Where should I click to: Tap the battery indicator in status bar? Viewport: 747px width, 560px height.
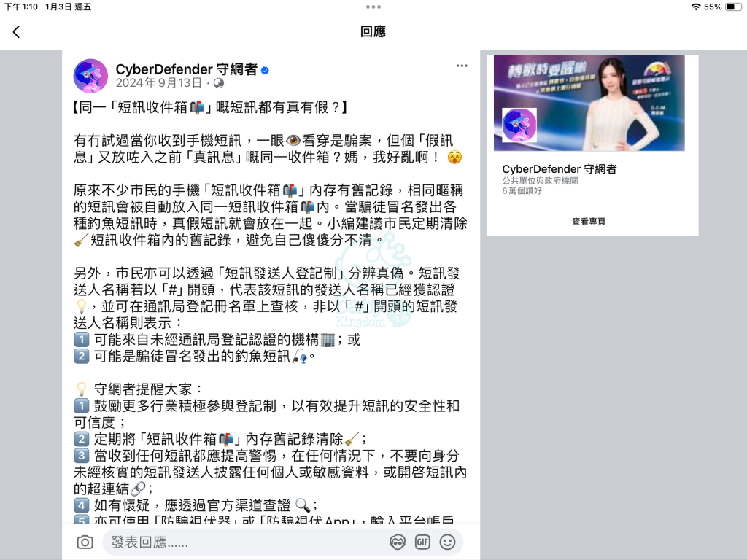(x=733, y=7)
